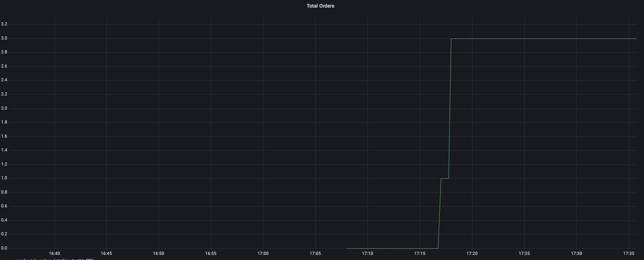
Task: Click the 2.4 y-axis label
Action: [x=4, y=80]
